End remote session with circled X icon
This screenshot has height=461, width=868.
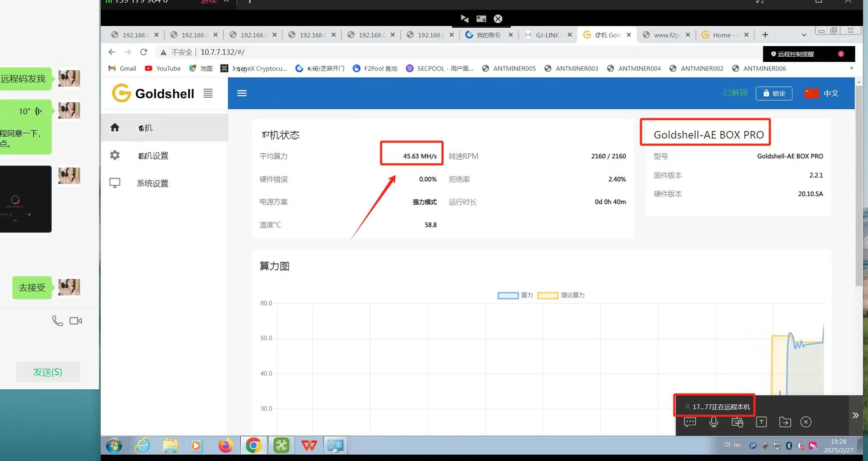(806, 422)
